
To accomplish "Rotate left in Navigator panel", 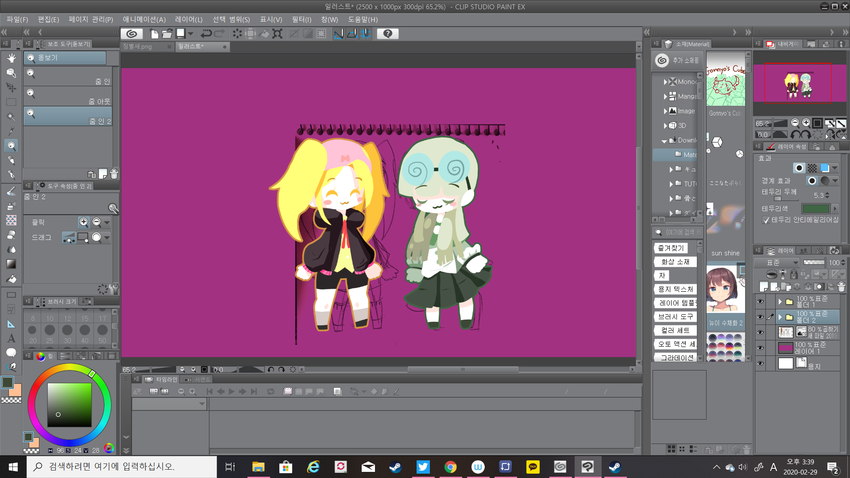I will click(x=796, y=134).
